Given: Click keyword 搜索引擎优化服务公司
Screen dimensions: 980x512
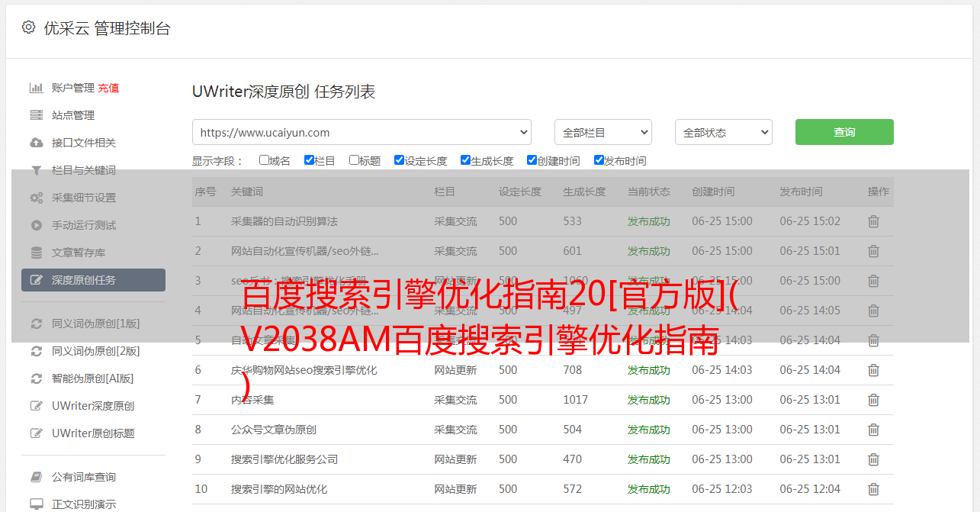Looking at the screenshot, I should pos(284,459).
